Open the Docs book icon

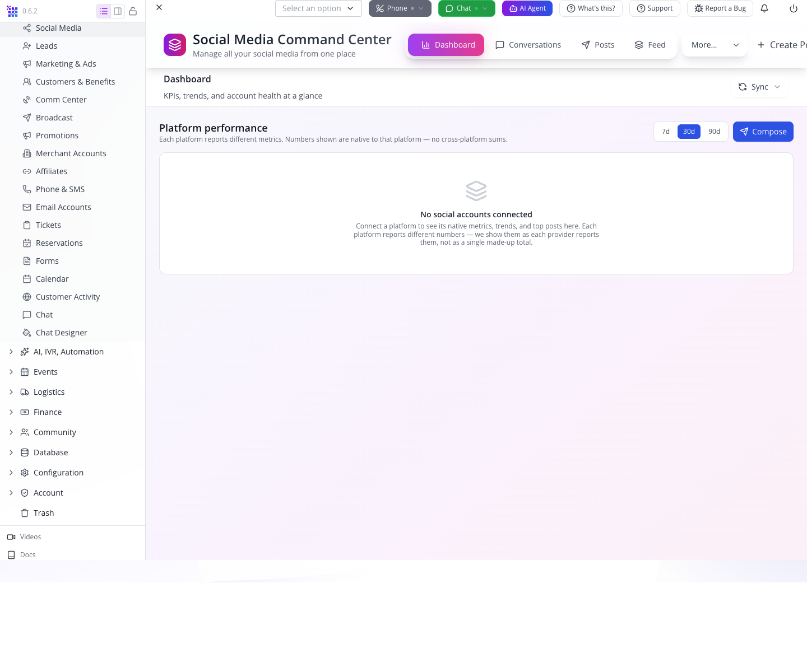point(11,555)
